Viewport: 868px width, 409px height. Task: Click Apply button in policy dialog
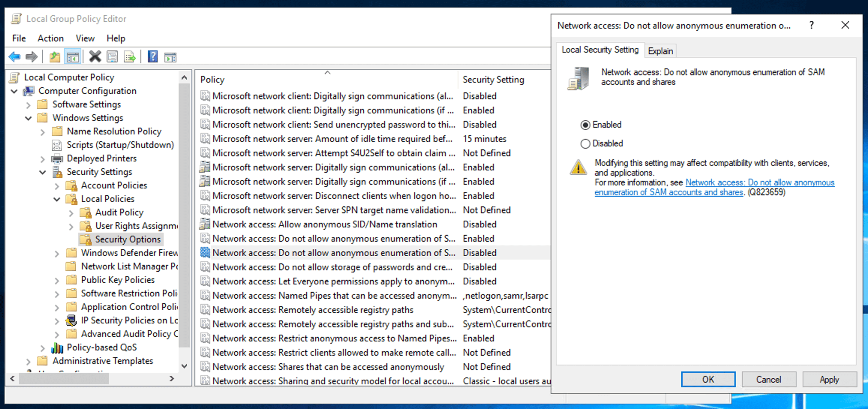[829, 379]
